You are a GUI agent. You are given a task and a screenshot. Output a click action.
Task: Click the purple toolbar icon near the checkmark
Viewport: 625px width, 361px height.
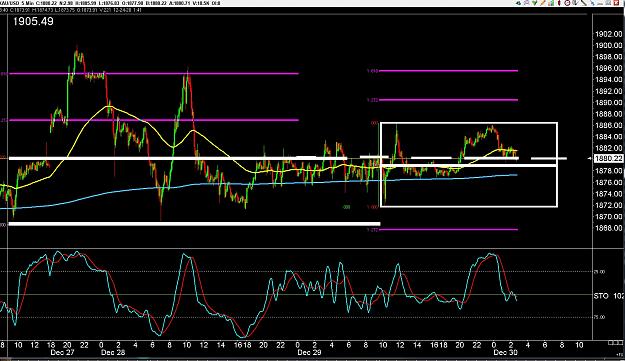click(527, 3)
